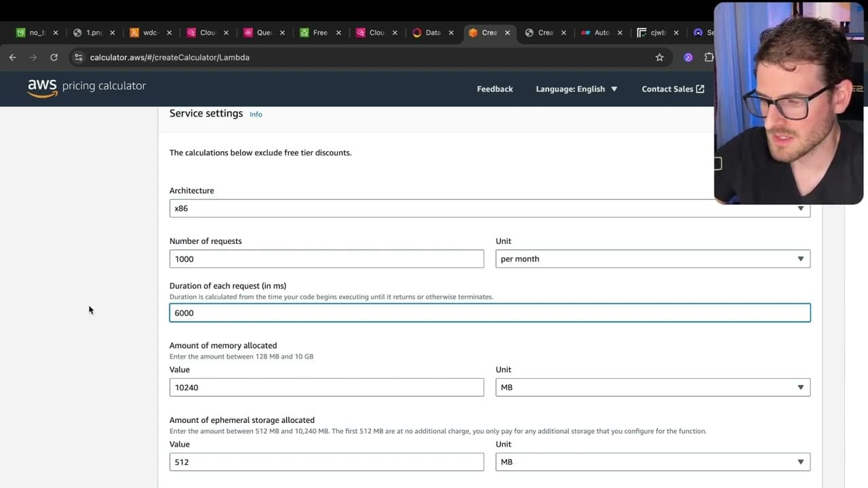Open the Service settings Info link
Screen dimensions: 868x488
point(256,115)
